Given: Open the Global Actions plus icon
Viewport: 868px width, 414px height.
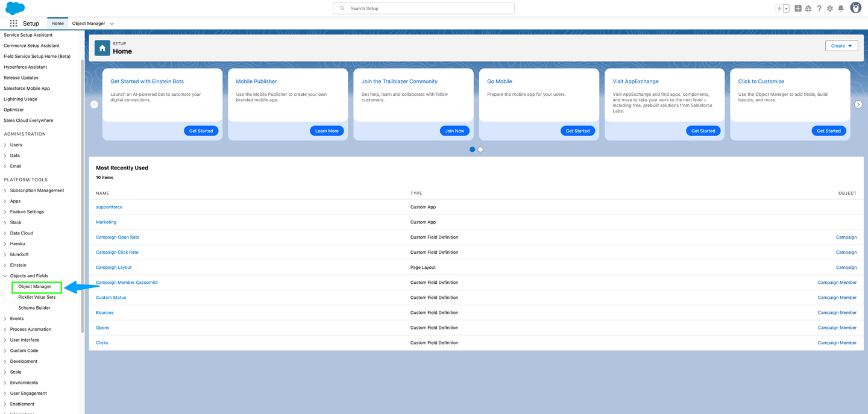Looking at the screenshot, I should click(797, 8).
